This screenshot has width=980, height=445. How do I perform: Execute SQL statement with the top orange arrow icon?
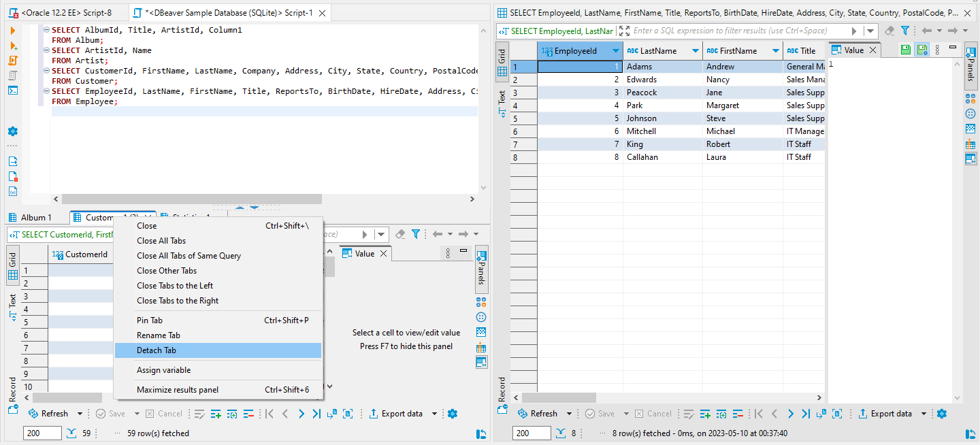tap(12, 31)
